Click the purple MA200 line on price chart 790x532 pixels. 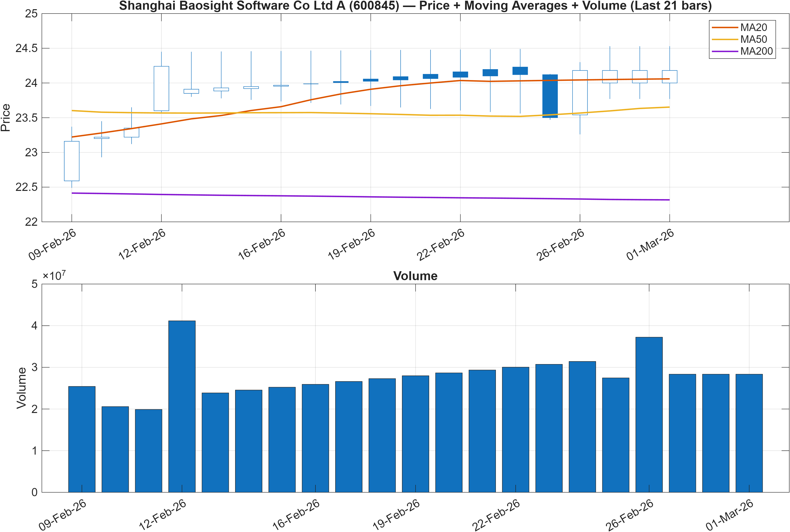[370, 197]
